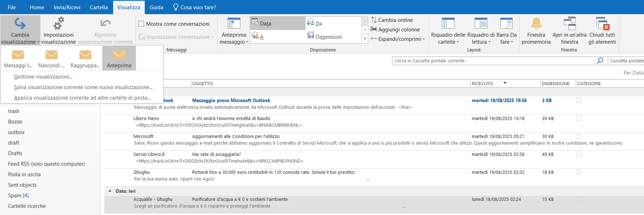Select the Messaggi I... view
Viewport: 644px width, 215px height.
point(18,58)
